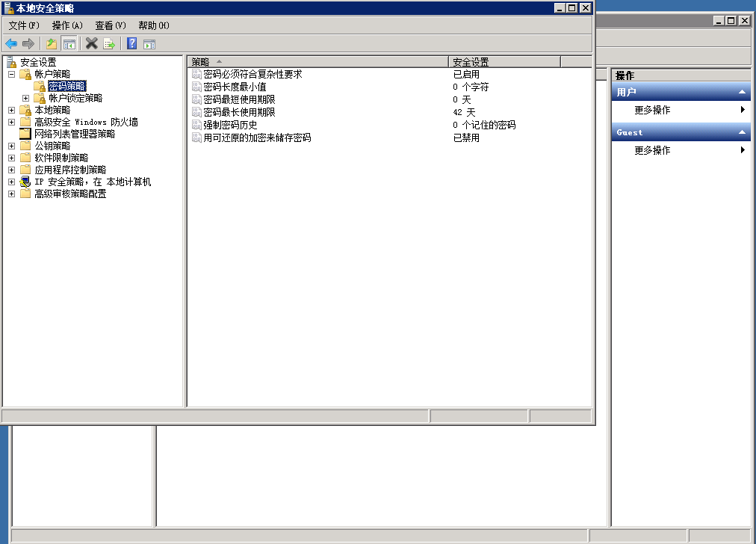
Task: Click the forward navigation arrow
Action: 28,43
